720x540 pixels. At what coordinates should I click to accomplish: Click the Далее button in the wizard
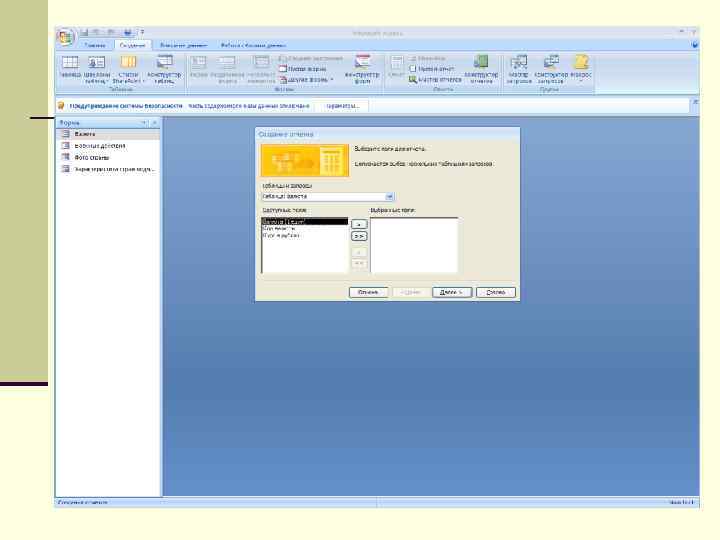click(x=452, y=292)
